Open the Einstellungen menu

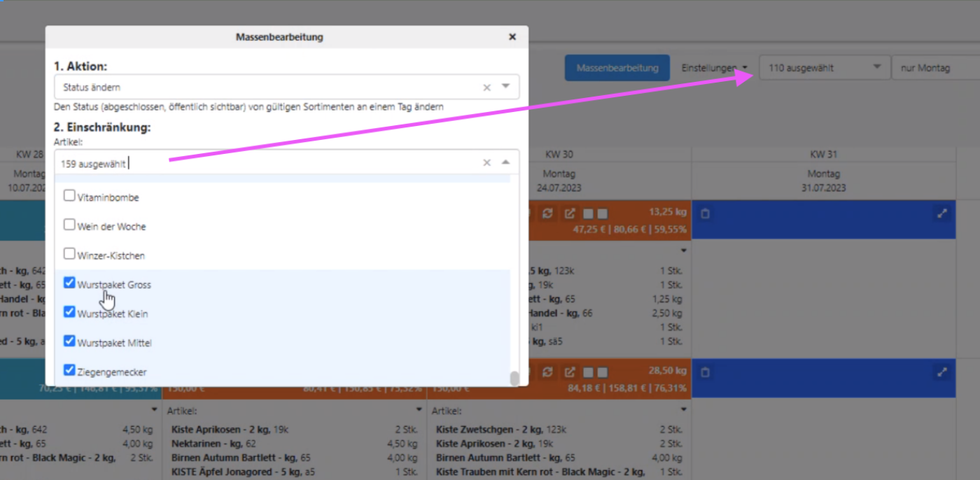[x=714, y=68]
